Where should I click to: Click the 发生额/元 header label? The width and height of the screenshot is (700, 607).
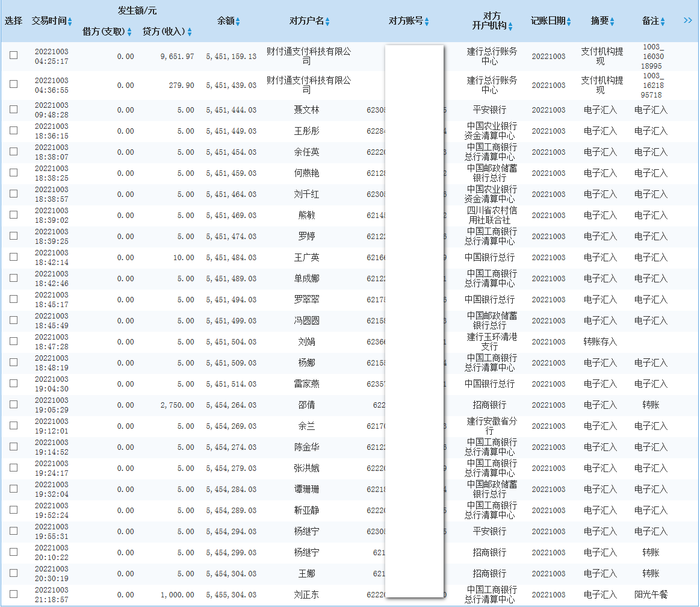pyautogui.click(x=137, y=10)
